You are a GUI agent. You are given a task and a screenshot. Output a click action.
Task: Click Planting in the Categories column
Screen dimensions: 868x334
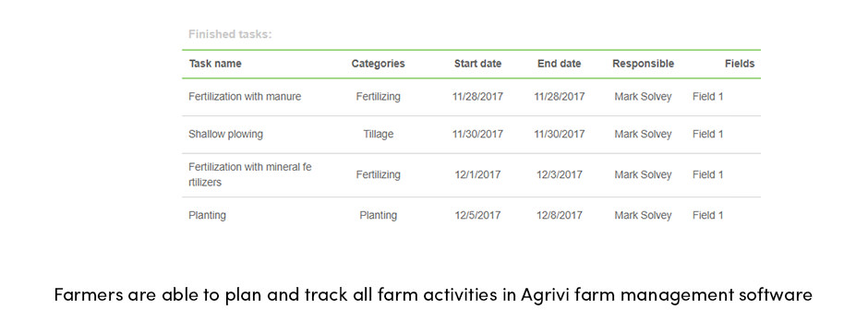[x=378, y=216]
